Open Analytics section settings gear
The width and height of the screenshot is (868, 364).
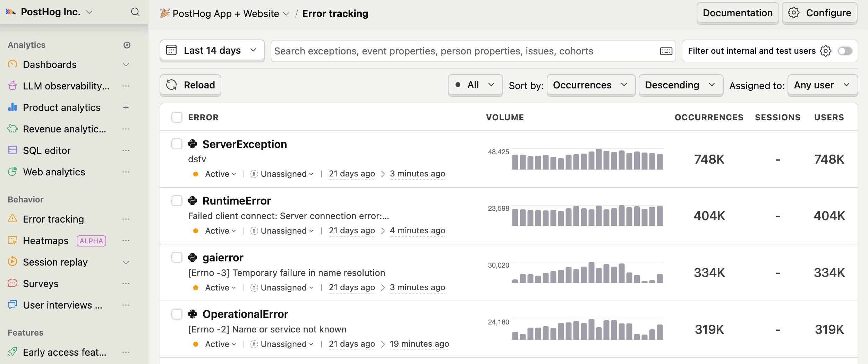coord(127,45)
